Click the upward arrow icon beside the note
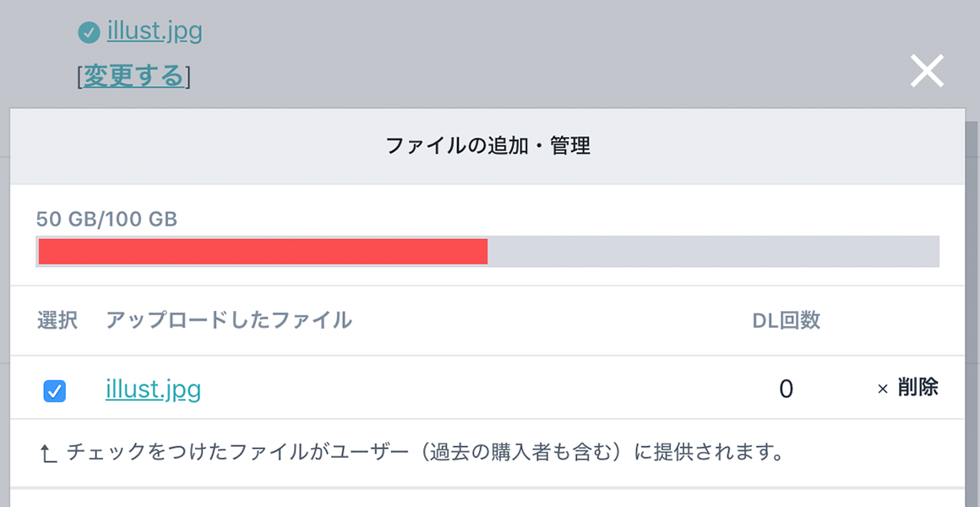The width and height of the screenshot is (980, 507). 48,453
